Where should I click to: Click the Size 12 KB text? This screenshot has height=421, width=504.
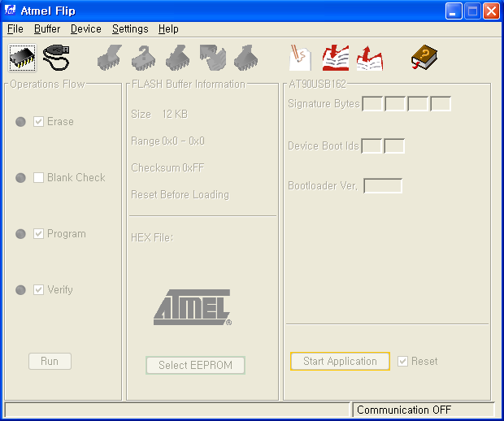pos(159,114)
